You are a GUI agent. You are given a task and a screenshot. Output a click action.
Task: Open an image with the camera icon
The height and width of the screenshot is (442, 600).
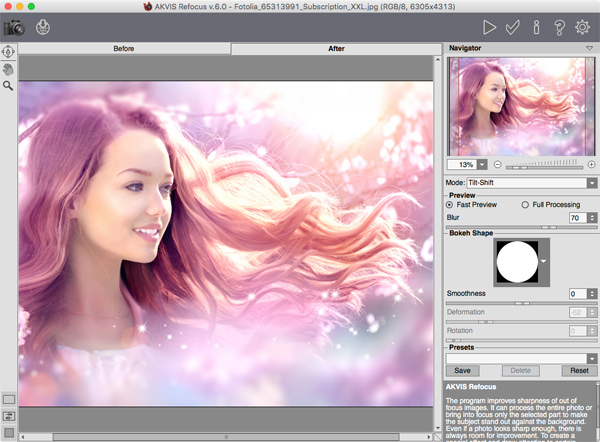(x=13, y=27)
